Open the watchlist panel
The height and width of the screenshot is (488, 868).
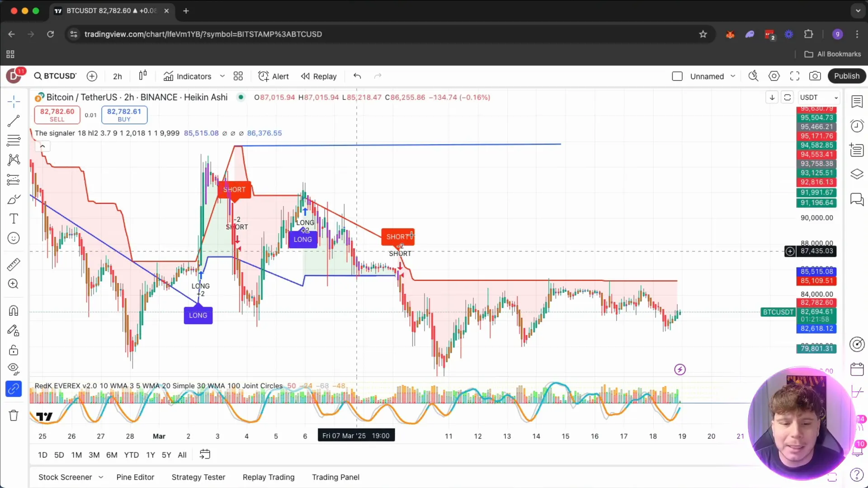click(x=857, y=102)
